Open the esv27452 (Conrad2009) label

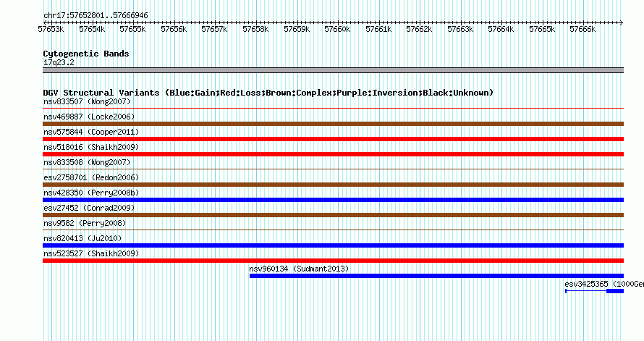click(89, 208)
